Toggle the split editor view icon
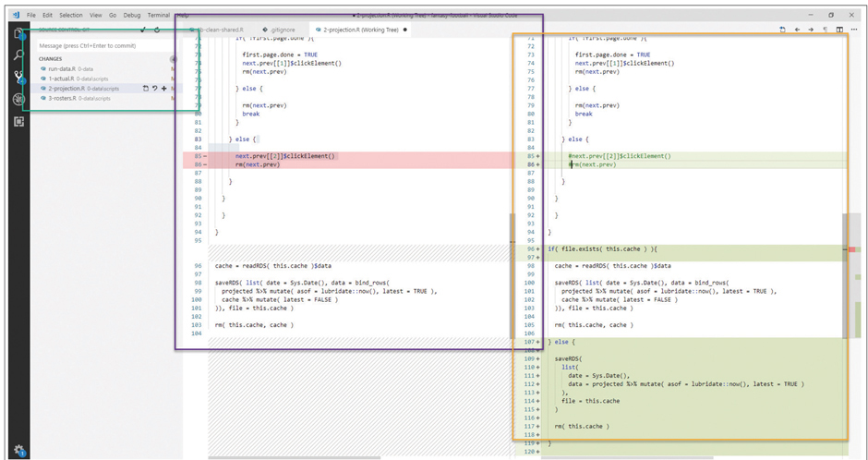The width and height of the screenshot is (868, 460). pyautogui.click(x=839, y=30)
